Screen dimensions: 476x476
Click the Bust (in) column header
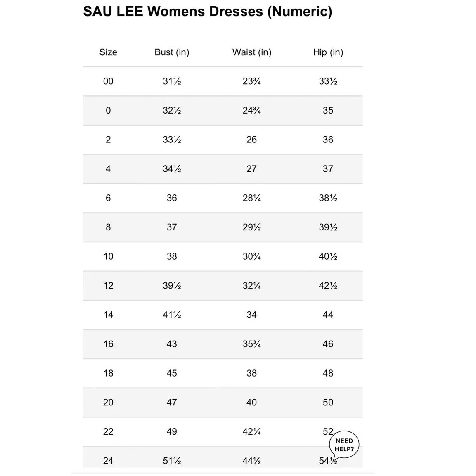172,52
